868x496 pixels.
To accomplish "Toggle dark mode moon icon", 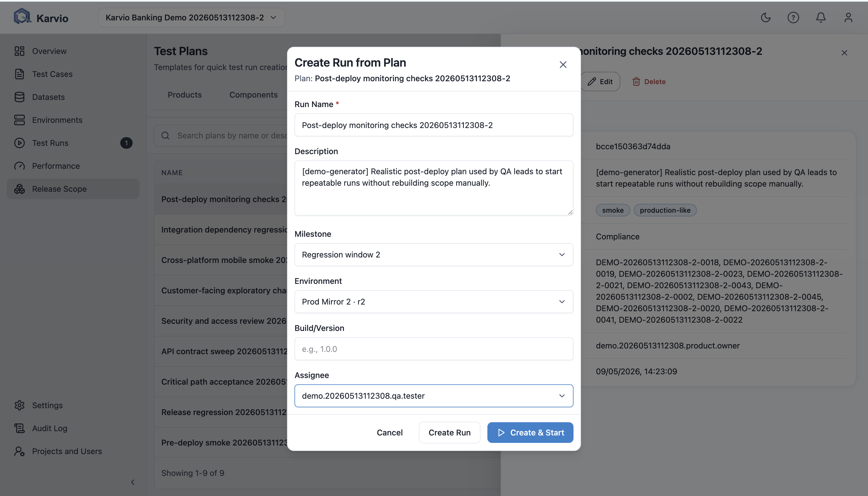I will [766, 18].
